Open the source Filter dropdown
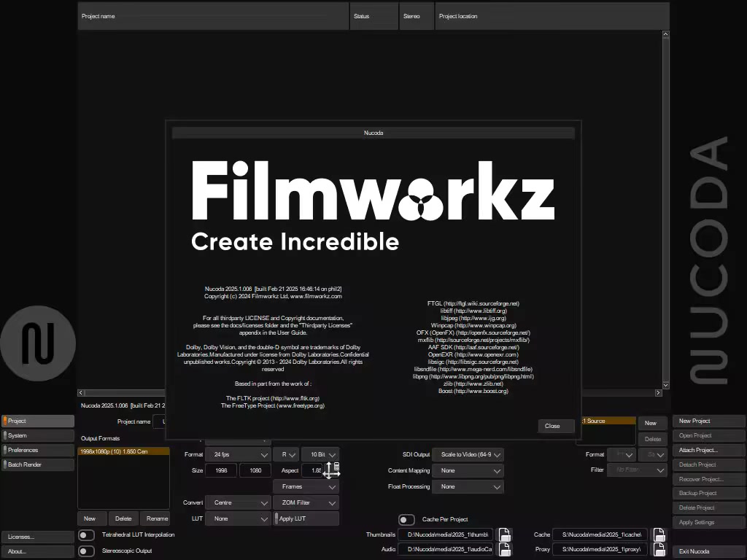This screenshot has height=560, width=747. [637, 470]
